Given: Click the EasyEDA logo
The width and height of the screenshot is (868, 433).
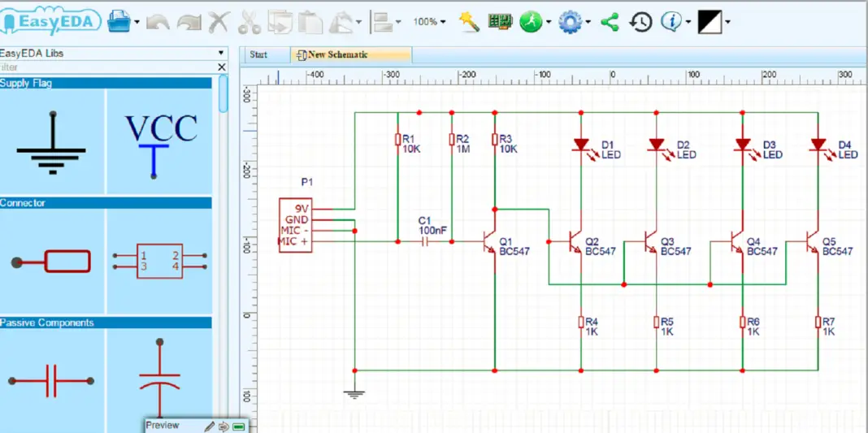Looking at the screenshot, I should coord(50,22).
